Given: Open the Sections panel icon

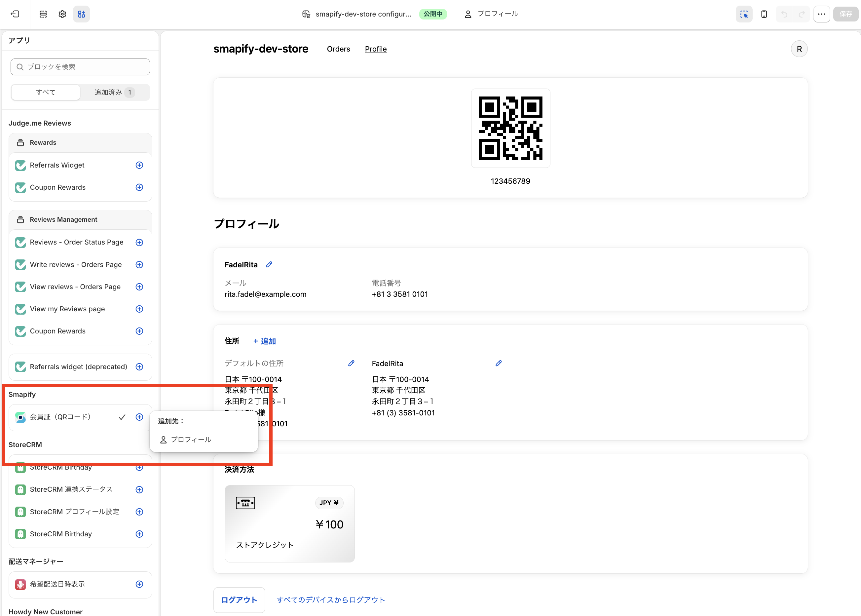Looking at the screenshot, I should (x=43, y=14).
